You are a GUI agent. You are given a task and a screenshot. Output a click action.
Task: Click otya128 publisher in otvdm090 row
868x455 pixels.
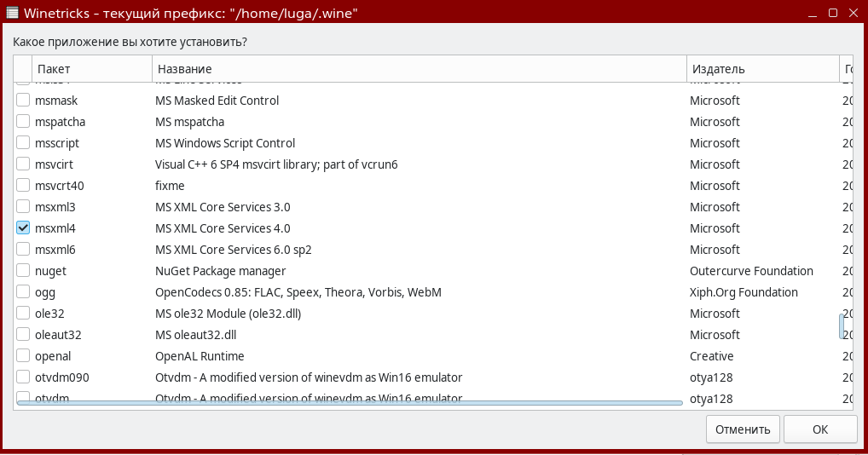pyautogui.click(x=711, y=377)
